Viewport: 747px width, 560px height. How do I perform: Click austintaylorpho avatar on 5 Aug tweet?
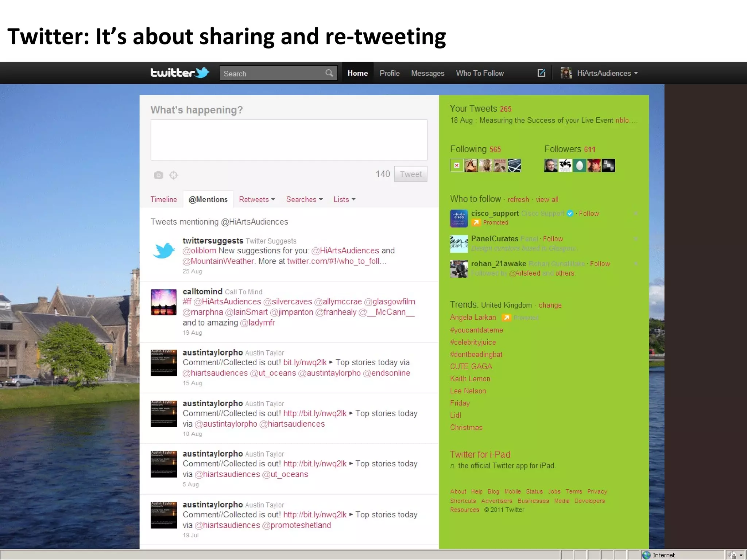click(164, 464)
